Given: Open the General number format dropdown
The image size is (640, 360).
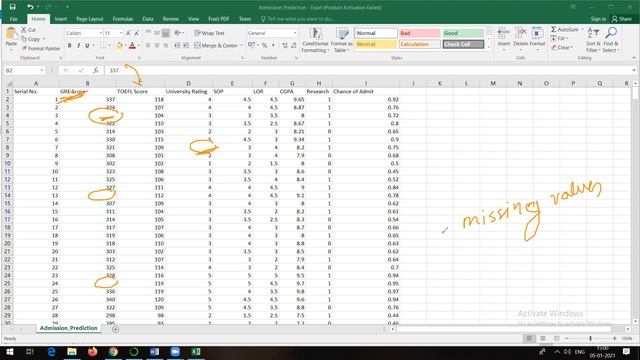Looking at the screenshot, I should click(x=295, y=33).
